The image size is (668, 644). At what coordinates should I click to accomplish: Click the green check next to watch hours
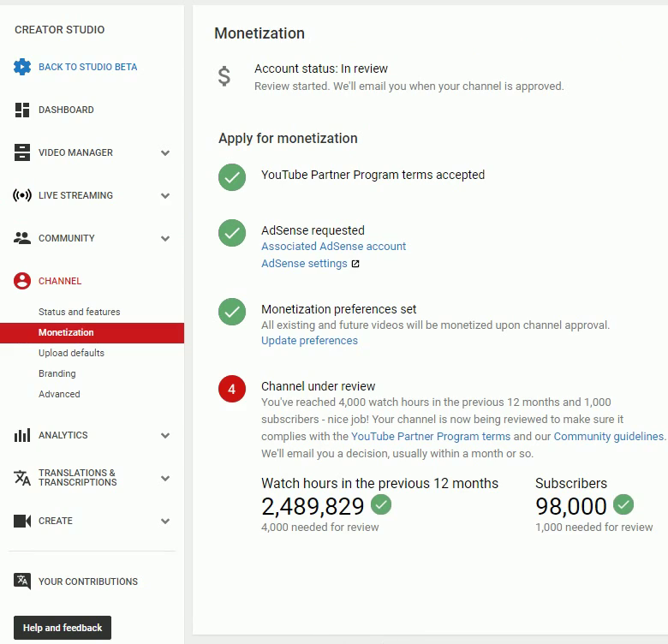tap(381, 504)
